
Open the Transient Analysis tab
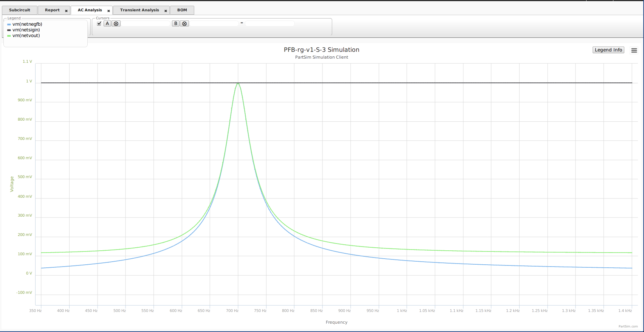[x=139, y=10]
